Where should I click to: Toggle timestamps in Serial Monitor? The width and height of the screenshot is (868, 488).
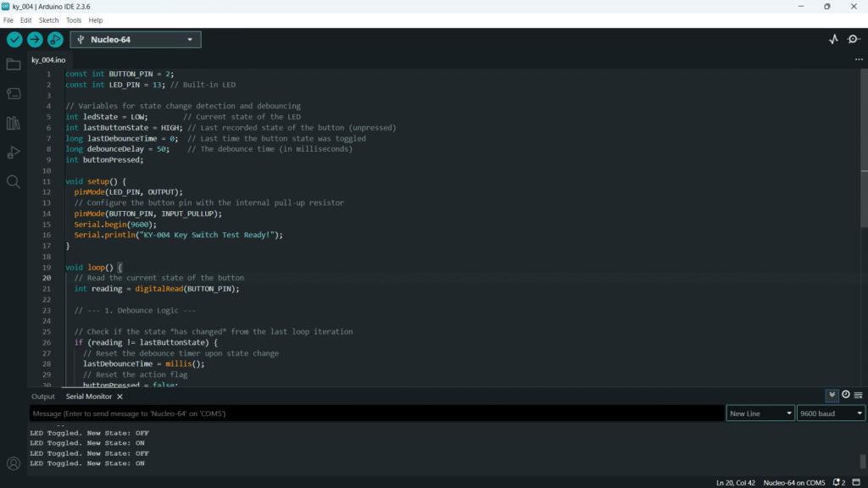tap(845, 395)
